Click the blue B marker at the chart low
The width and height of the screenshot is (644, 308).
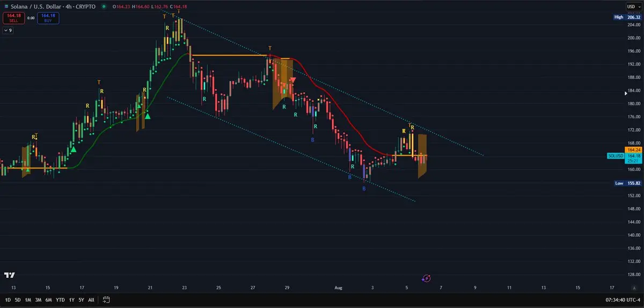click(x=364, y=189)
